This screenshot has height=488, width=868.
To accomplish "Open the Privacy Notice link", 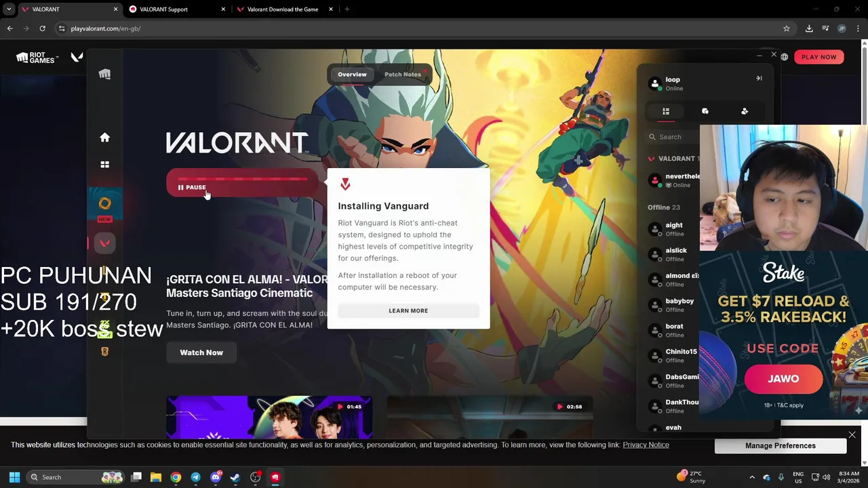I will pos(646,445).
